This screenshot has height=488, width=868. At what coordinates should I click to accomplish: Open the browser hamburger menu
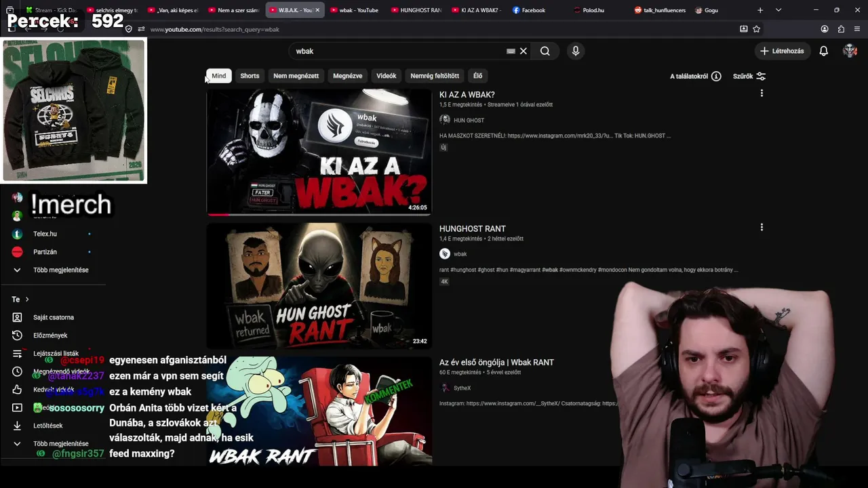pos(857,29)
